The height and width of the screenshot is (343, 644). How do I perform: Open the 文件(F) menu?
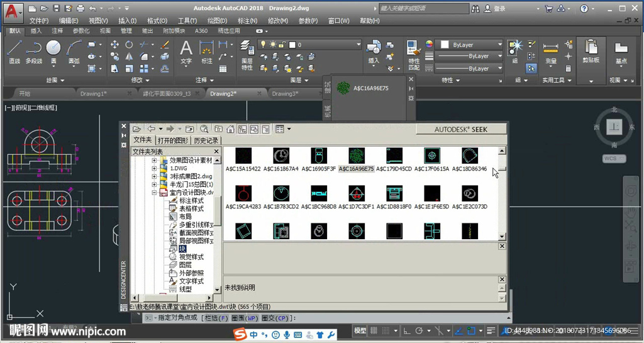(x=39, y=21)
